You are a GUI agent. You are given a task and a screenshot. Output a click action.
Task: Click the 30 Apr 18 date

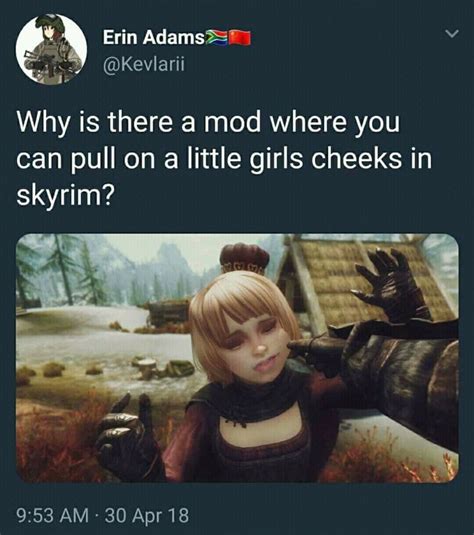click(x=147, y=515)
